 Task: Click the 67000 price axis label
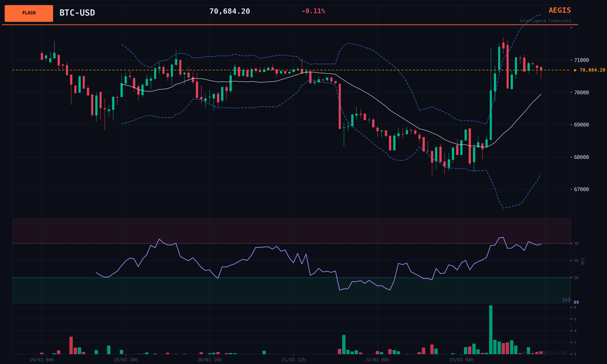[x=581, y=189]
